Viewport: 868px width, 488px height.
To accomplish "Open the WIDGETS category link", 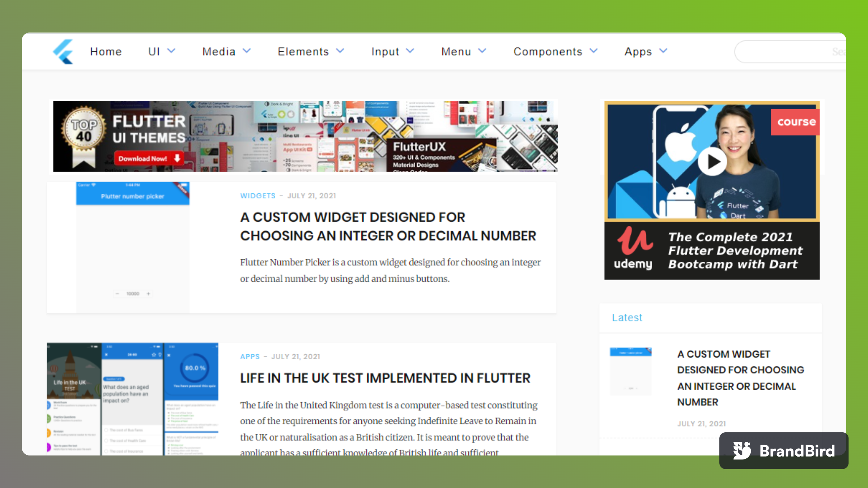I will click(258, 196).
